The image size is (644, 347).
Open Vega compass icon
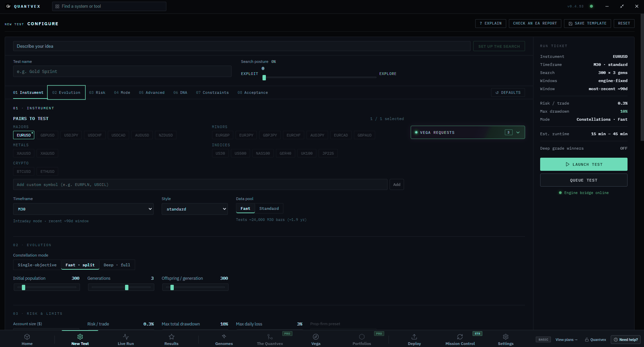point(316,337)
